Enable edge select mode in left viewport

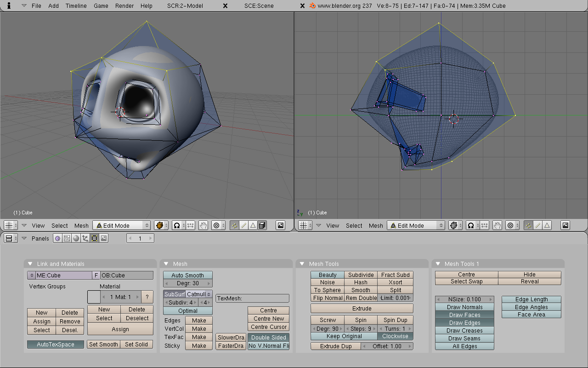point(243,225)
